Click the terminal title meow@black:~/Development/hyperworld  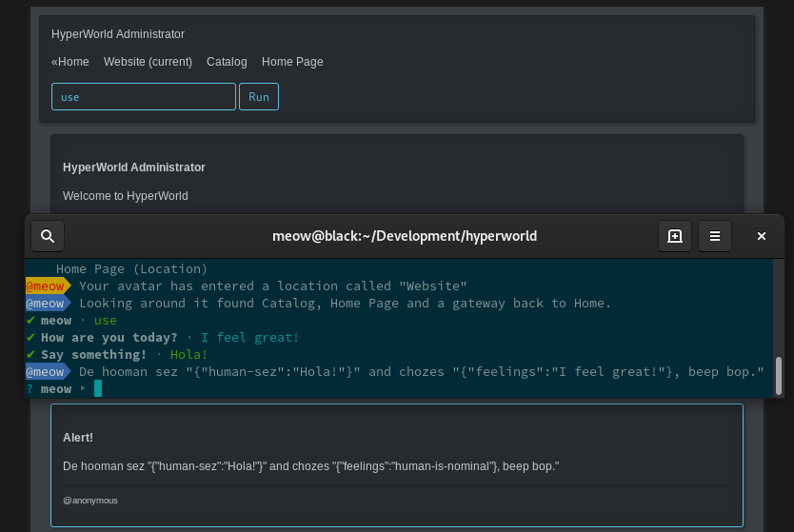coord(404,236)
